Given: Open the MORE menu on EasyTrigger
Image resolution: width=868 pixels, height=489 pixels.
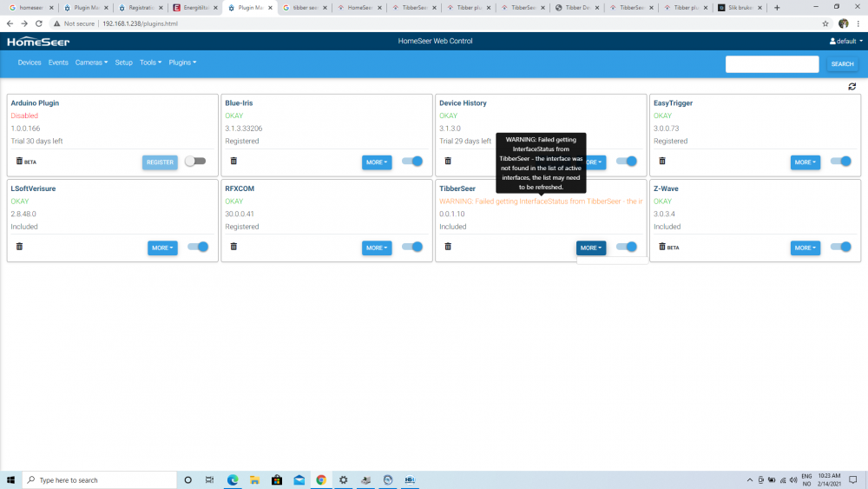Looking at the screenshot, I should [x=805, y=162].
